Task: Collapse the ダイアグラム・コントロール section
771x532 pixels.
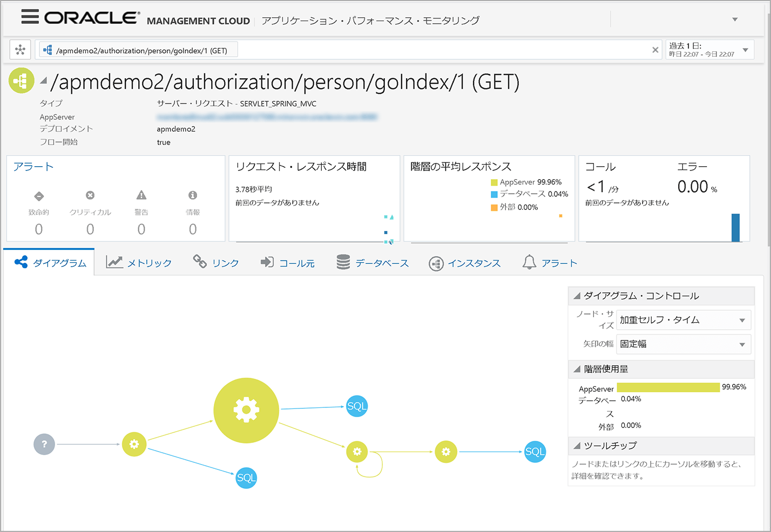Action: 577,296
